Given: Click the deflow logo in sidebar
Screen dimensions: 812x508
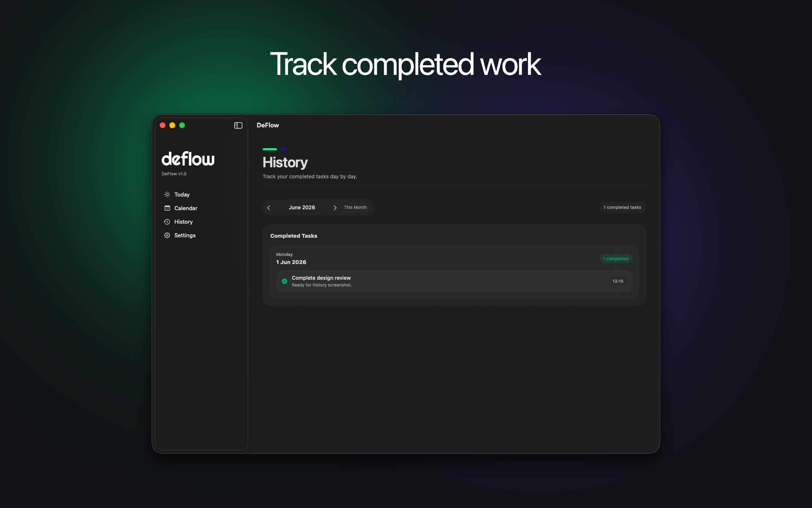Looking at the screenshot, I should [188, 158].
